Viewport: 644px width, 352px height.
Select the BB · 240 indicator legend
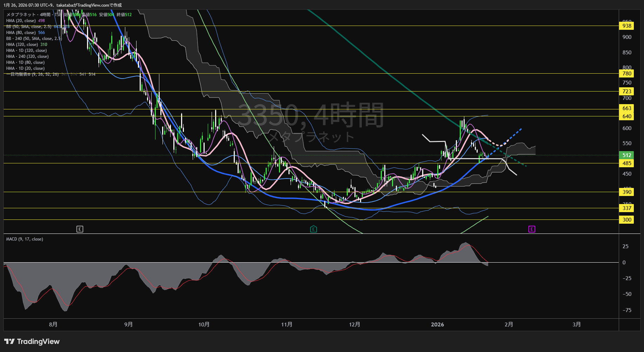tap(34, 39)
